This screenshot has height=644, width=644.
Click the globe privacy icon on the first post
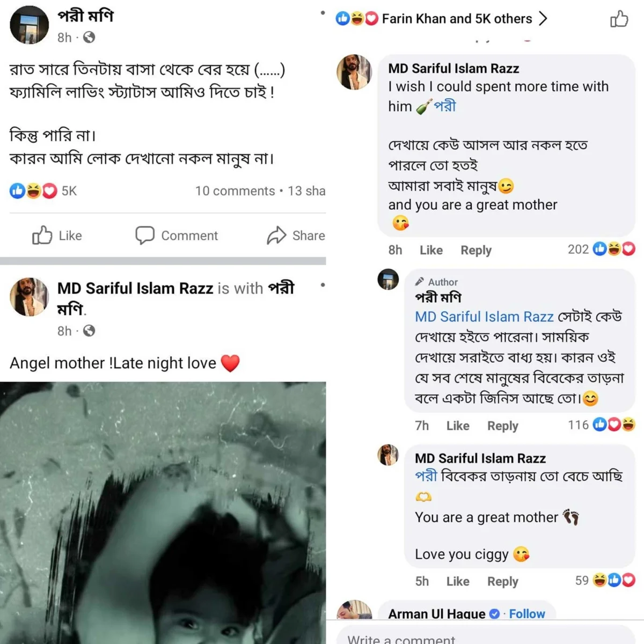point(89,37)
